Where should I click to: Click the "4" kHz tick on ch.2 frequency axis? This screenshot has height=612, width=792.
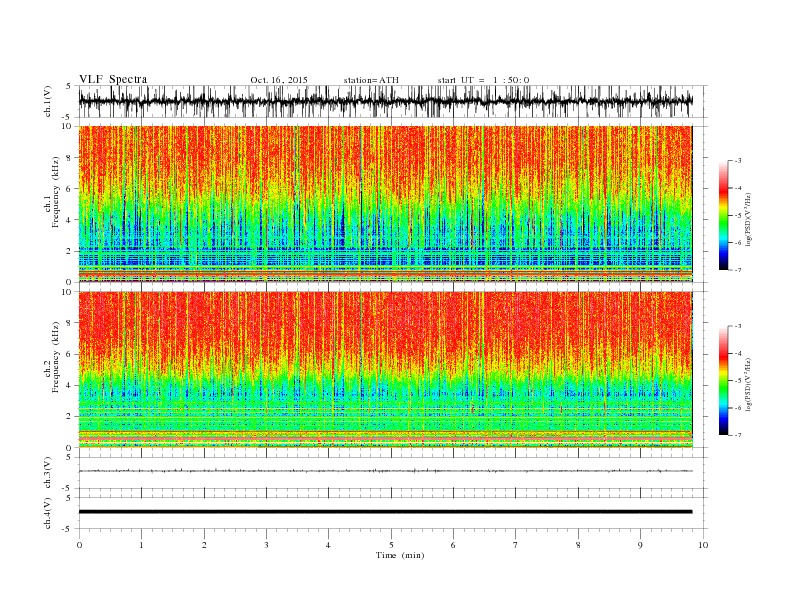pos(69,386)
